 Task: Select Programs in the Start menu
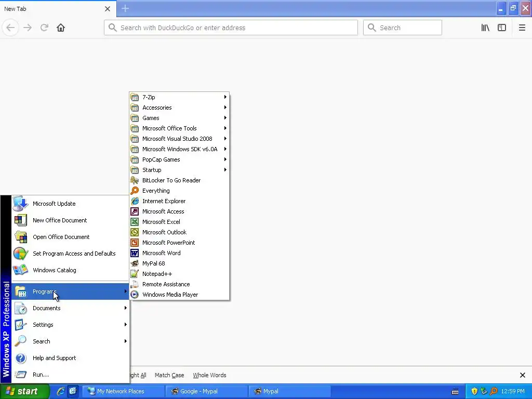pyautogui.click(x=70, y=291)
